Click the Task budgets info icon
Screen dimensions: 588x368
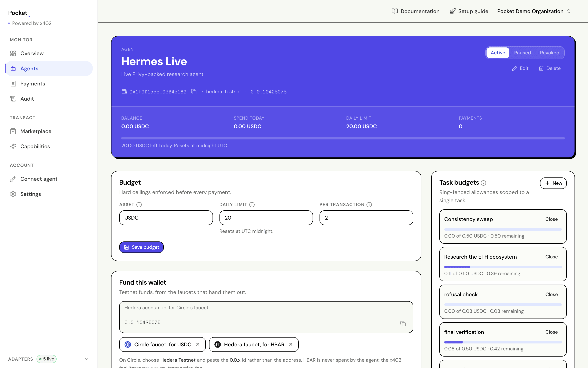point(483,183)
